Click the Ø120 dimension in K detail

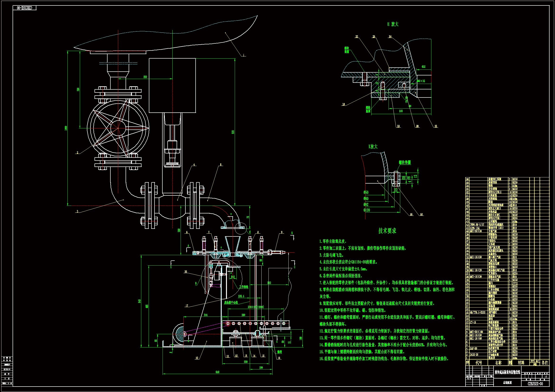click(x=367, y=210)
